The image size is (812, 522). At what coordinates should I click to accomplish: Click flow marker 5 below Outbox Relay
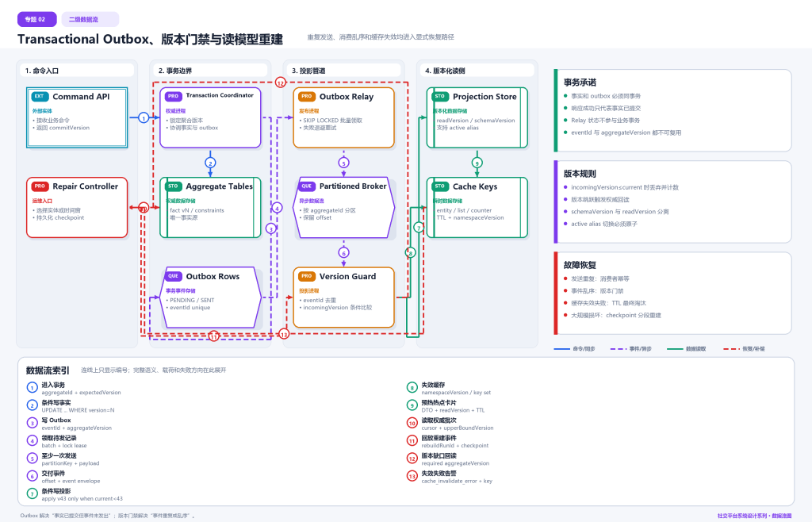click(x=343, y=163)
